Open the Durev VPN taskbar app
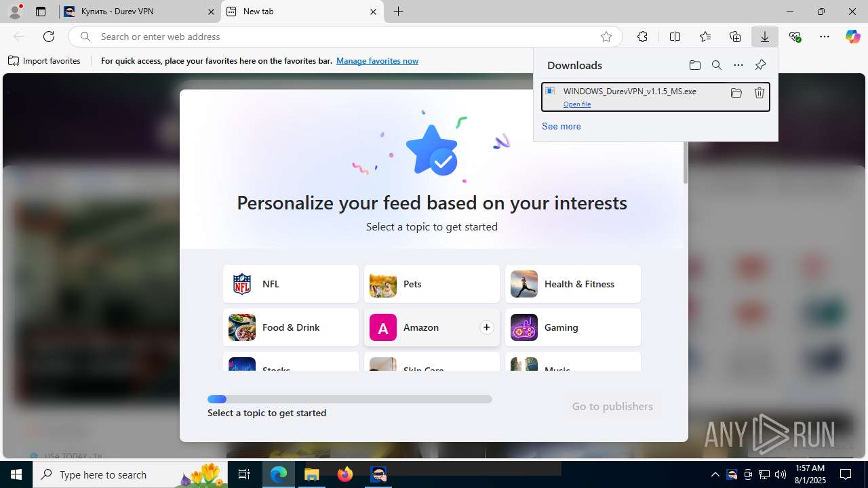Image resolution: width=868 pixels, height=488 pixels. click(x=378, y=474)
